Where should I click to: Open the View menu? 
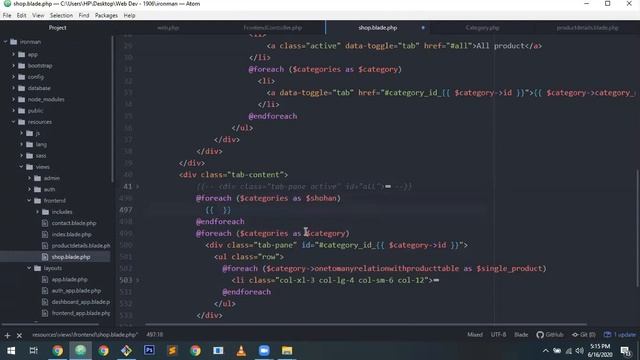tap(38, 16)
